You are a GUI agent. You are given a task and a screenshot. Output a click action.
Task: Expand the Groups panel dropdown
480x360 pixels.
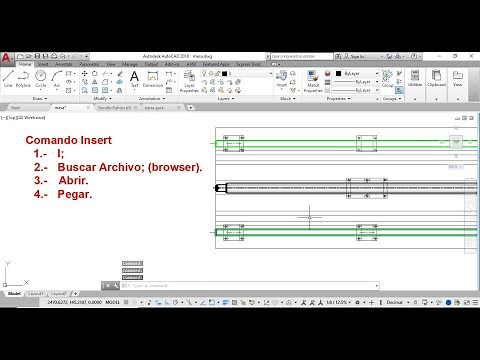tap(392, 99)
